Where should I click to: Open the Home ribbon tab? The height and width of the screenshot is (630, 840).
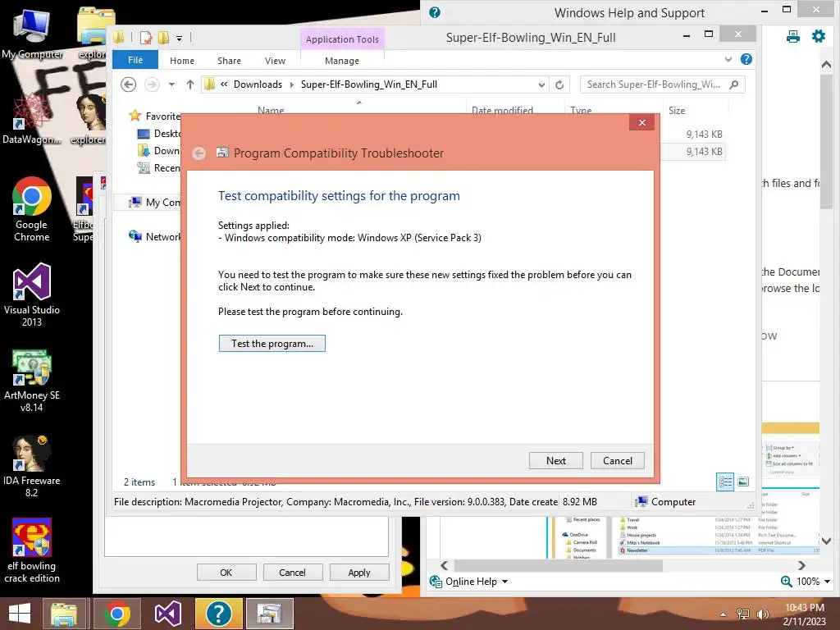point(181,61)
